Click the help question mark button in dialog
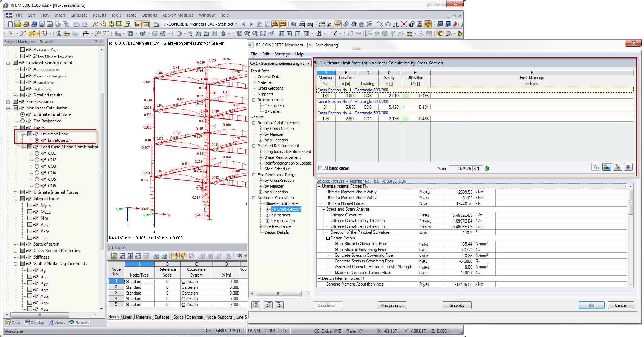 click(256, 305)
